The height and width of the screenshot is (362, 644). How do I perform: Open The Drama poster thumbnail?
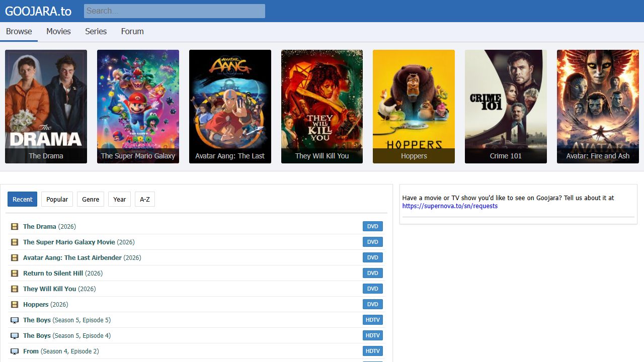point(46,107)
